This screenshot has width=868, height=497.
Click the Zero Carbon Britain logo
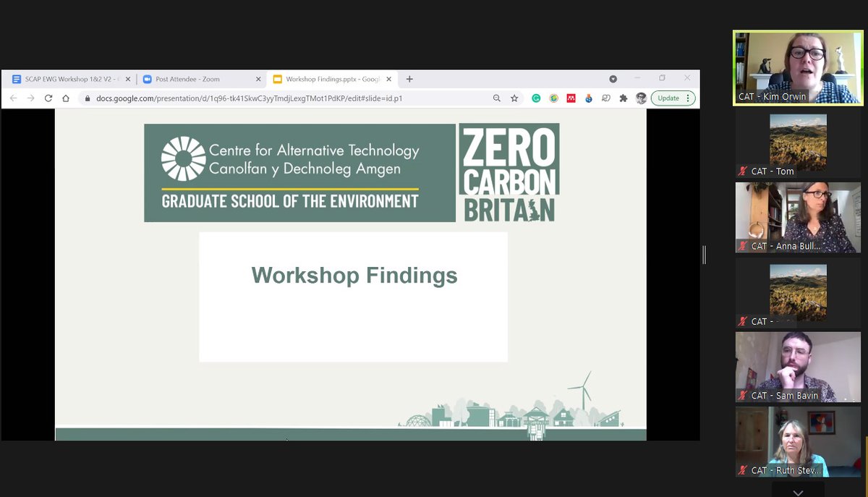509,173
